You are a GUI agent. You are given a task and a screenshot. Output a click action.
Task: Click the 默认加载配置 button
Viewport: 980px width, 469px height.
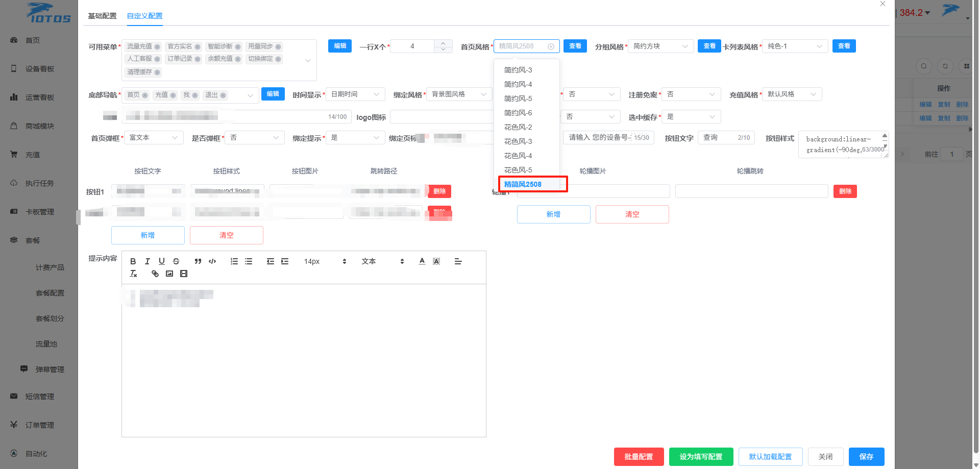(771, 457)
